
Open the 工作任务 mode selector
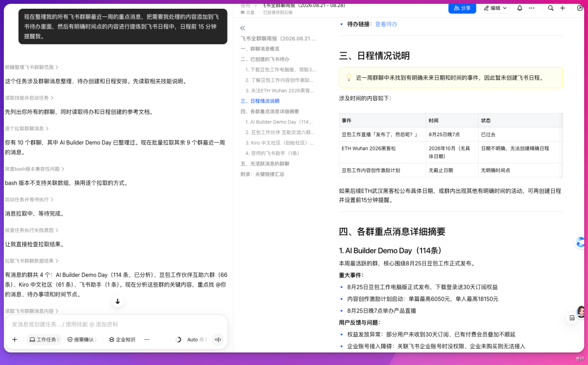coord(44,339)
